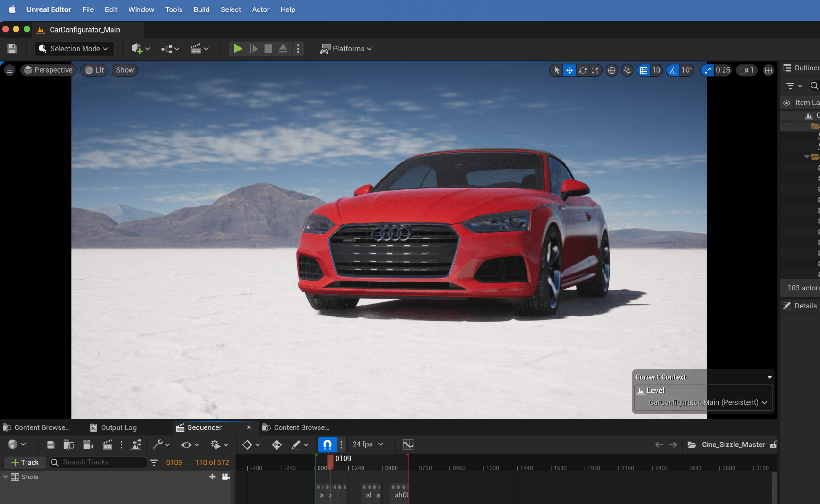Image resolution: width=820 pixels, height=504 pixels.
Task: Click the viewport layout grid icon
Action: (x=768, y=70)
